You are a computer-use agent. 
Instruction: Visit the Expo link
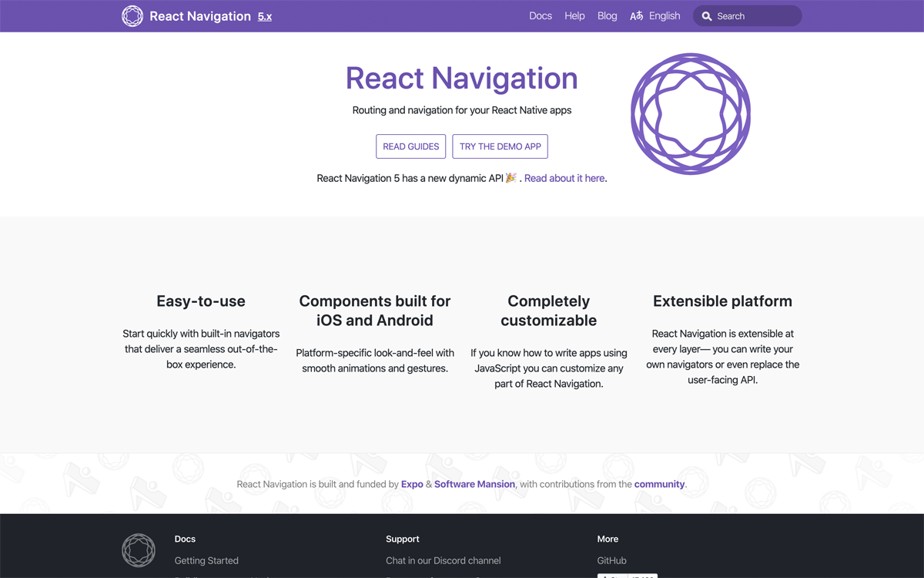click(412, 484)
